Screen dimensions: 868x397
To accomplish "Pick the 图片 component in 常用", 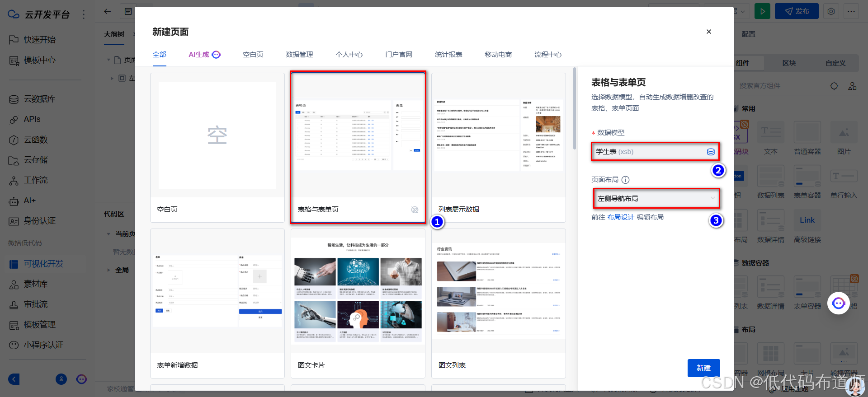I will (844, 138).
